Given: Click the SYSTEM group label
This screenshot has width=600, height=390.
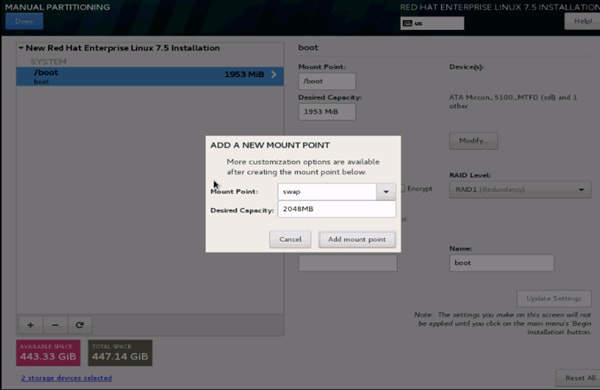Looking at the screenshot, I should point(48,62).
